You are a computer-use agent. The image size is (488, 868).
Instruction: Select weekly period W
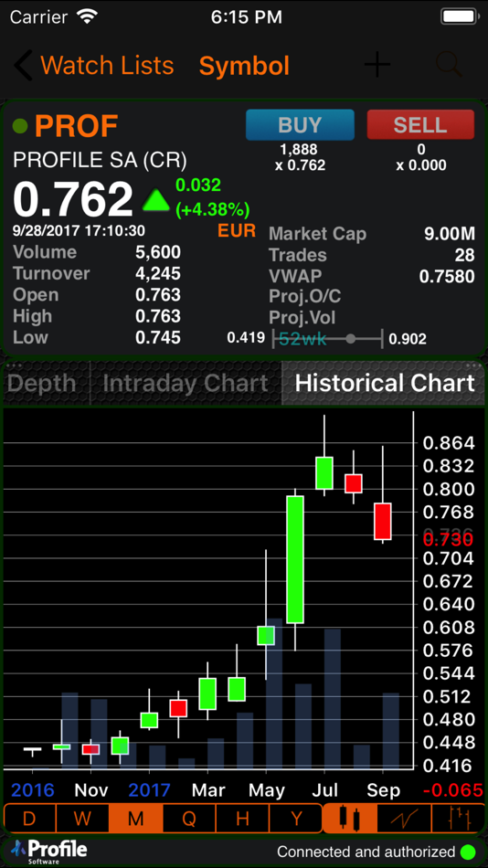tap(82, 818)
